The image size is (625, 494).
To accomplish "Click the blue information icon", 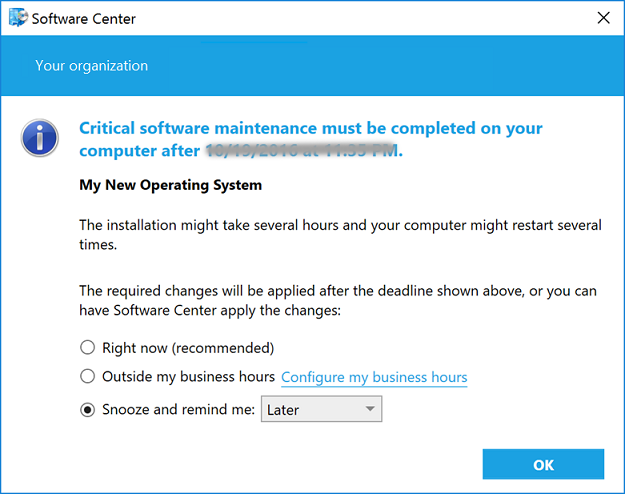I will pos(40,139).
